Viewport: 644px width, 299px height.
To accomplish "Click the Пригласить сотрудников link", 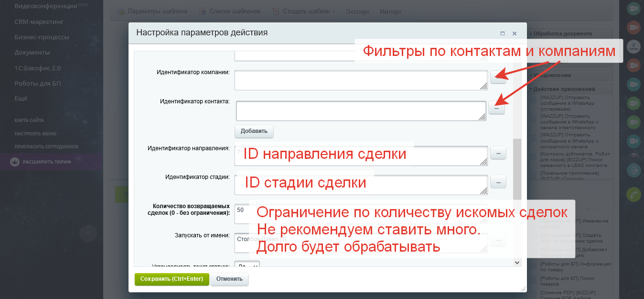I will click(x=46, y=146).
